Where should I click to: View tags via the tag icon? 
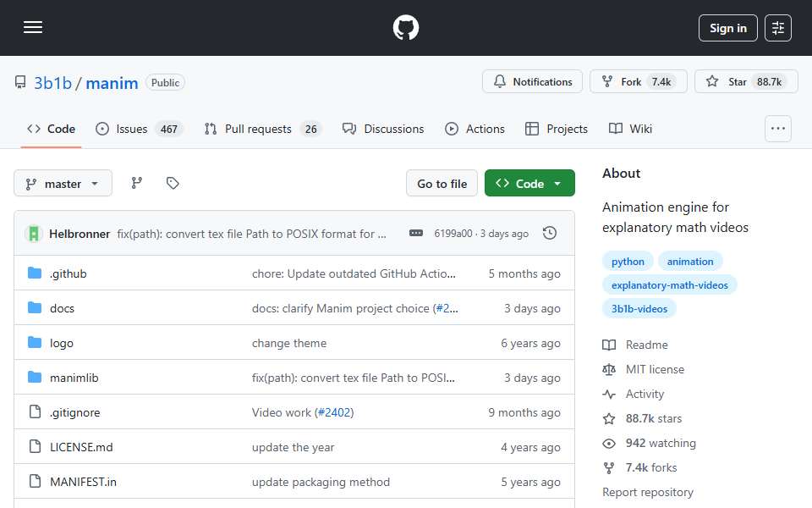point(173,183)
